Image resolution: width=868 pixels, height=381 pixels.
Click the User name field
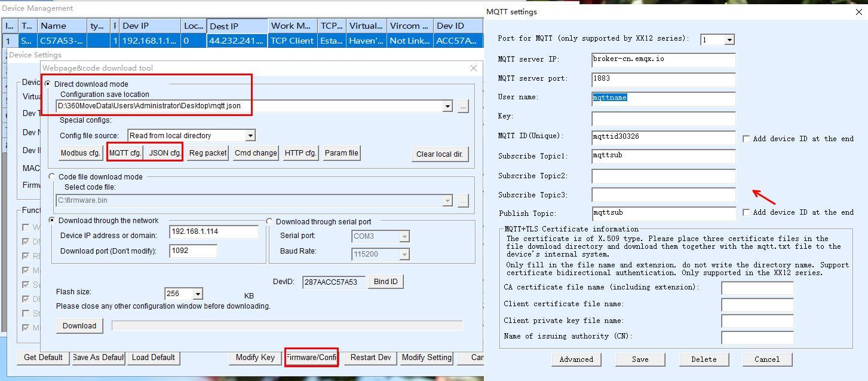pos(664,98)
